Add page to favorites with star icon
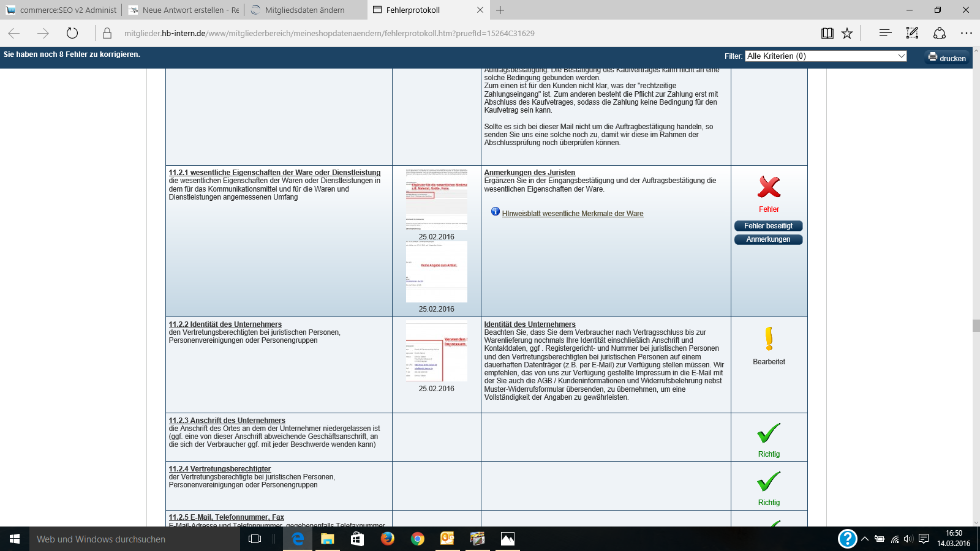 (847, 33)
